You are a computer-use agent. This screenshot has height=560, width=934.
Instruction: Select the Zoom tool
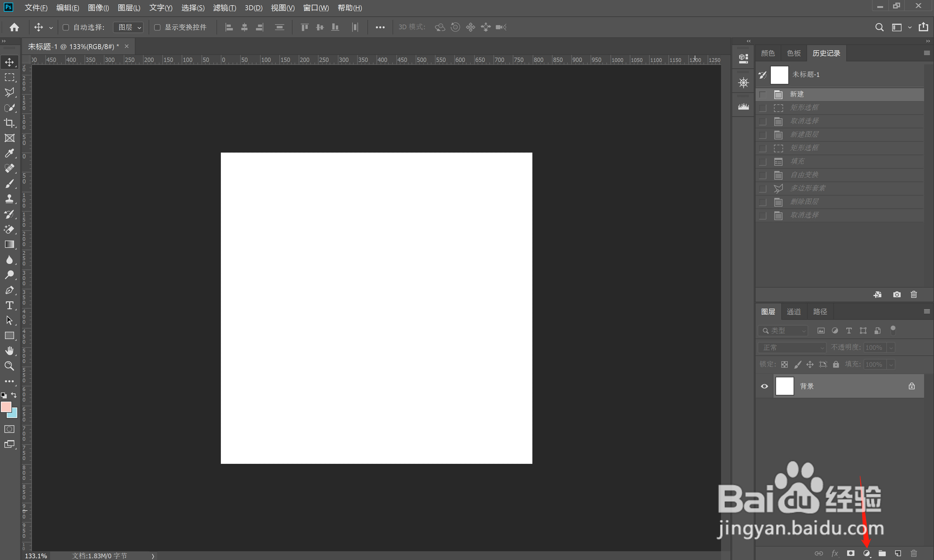pyautogui.click(x=9, y=366)
